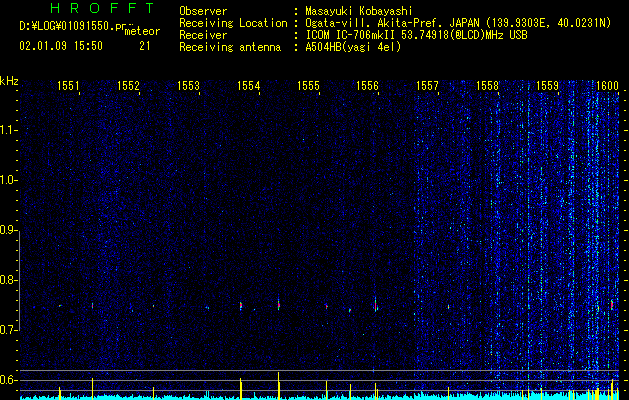629x400 pixels.
Task: Click the "Receiving antenna" label
Action: point(230,47)
